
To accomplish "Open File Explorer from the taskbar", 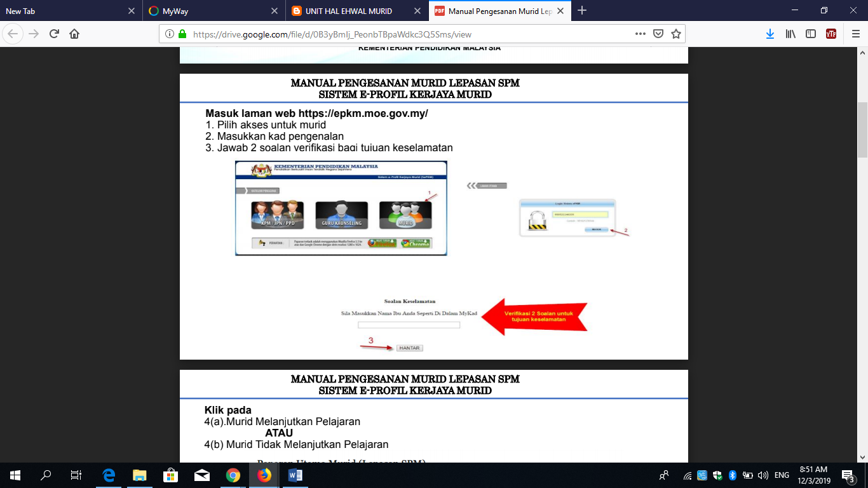I will point(139,475).
